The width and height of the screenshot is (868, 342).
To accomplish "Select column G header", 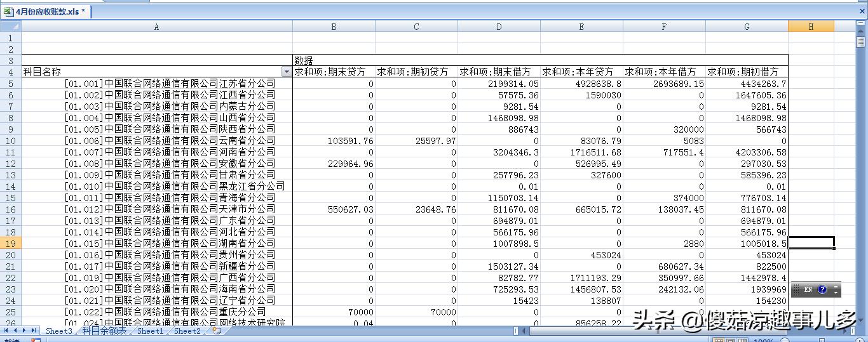I will click(x=747, y=26).
